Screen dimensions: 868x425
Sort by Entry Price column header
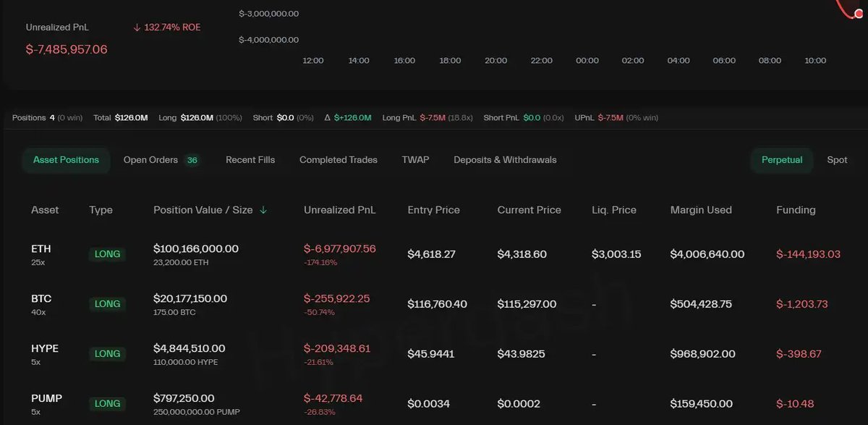coord(433,210)
